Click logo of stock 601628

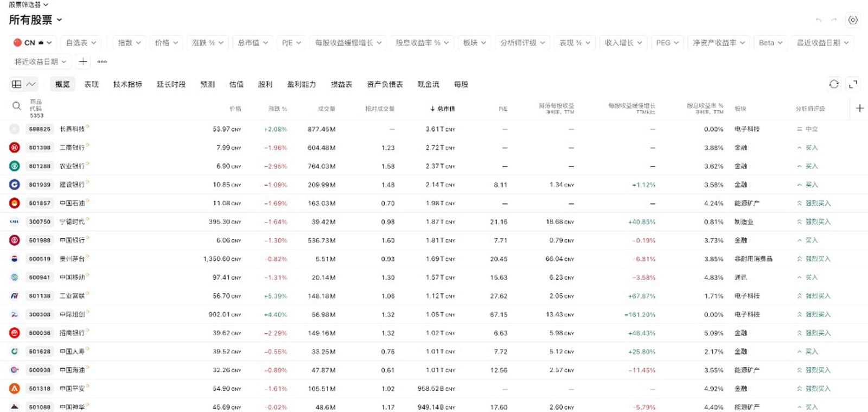(15, 351)
